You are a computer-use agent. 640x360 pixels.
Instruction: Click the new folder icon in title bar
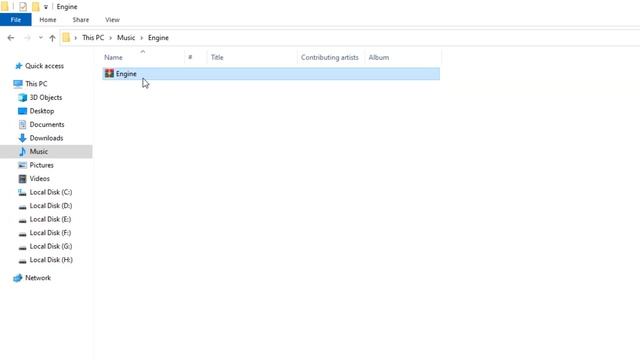pos(36,7)
